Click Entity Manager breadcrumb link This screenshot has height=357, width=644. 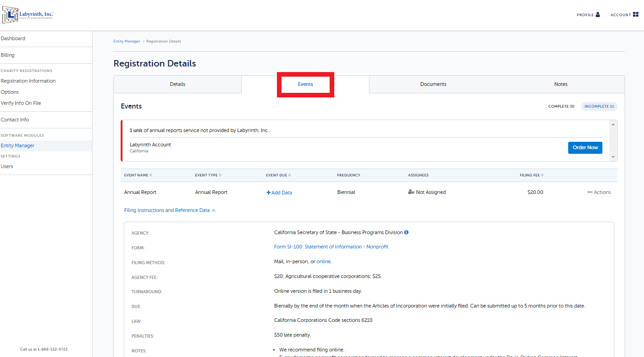tap(127, 41)
